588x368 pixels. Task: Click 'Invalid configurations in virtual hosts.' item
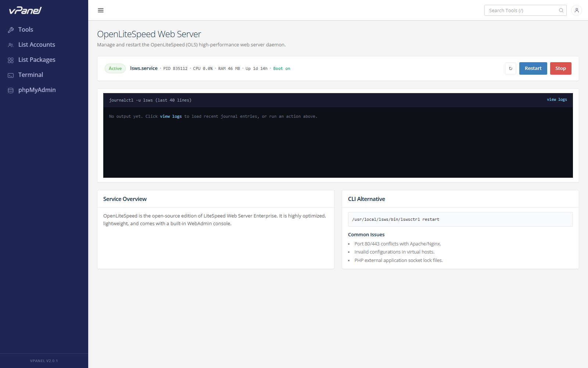[394, 252]
